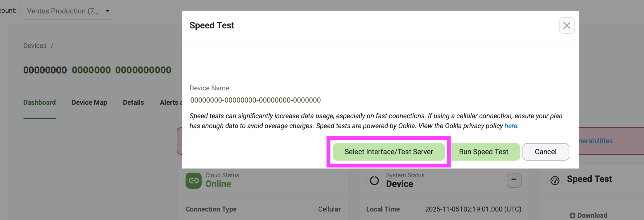Open the Ookla privacy policy 'here' link
The width and height of the screenshot is (644, 220).
click(511, 126)
